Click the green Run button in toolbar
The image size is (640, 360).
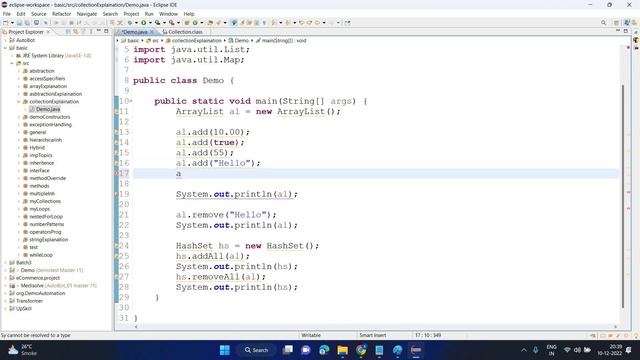click(144, 23)
